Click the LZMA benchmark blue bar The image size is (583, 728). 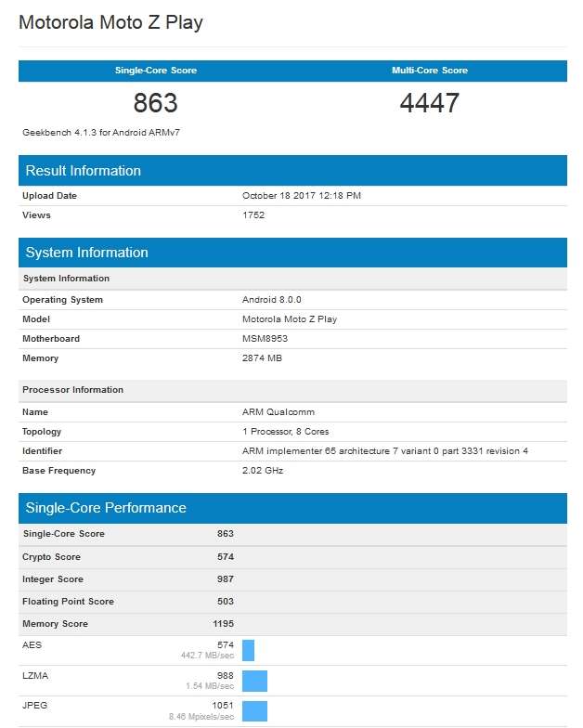click(254, 681)
